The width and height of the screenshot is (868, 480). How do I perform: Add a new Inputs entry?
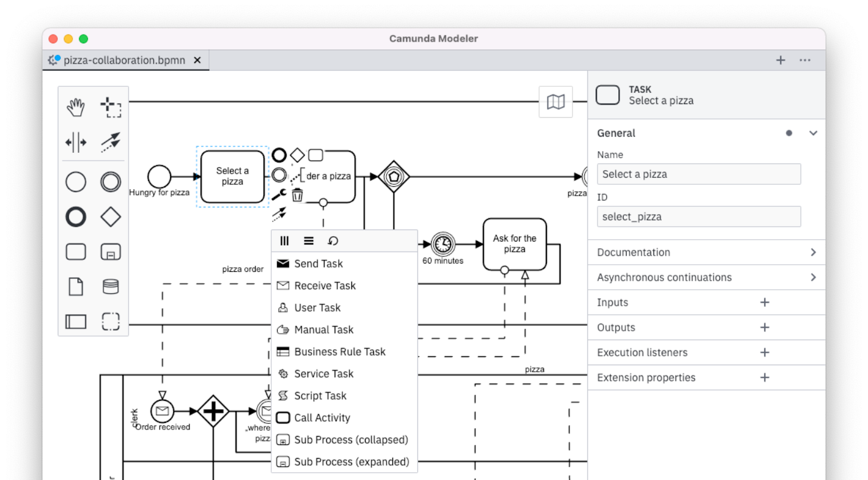point(765,302)
